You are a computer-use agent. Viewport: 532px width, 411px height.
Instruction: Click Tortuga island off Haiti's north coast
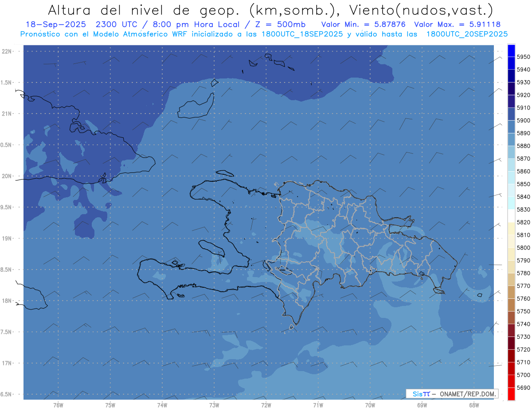click(225, 173)
